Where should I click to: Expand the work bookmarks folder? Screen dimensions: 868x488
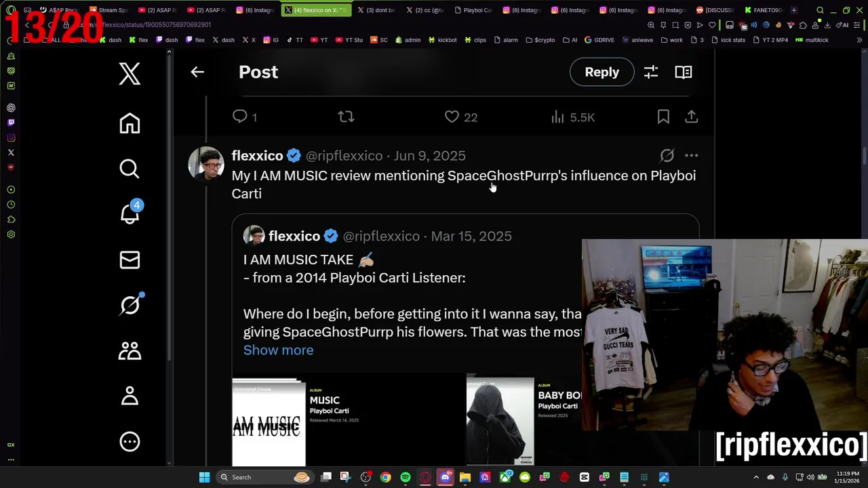(671, 40)
